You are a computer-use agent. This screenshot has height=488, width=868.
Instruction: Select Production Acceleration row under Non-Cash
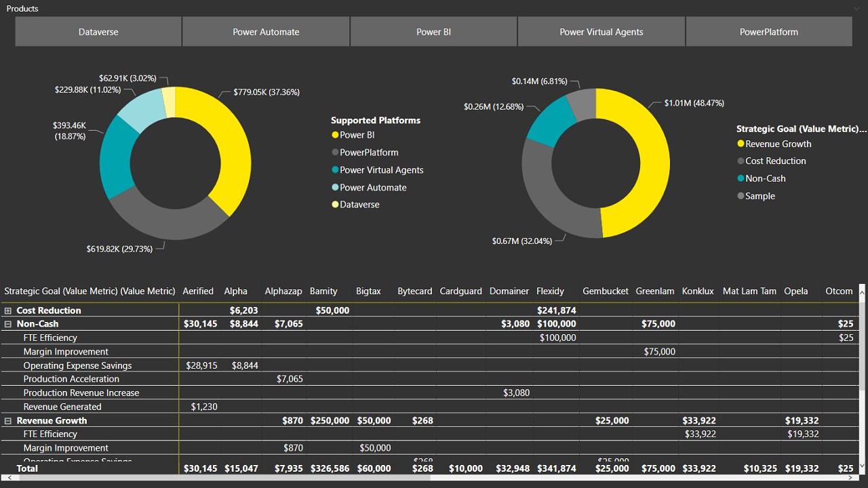click(x=71, y=379)
